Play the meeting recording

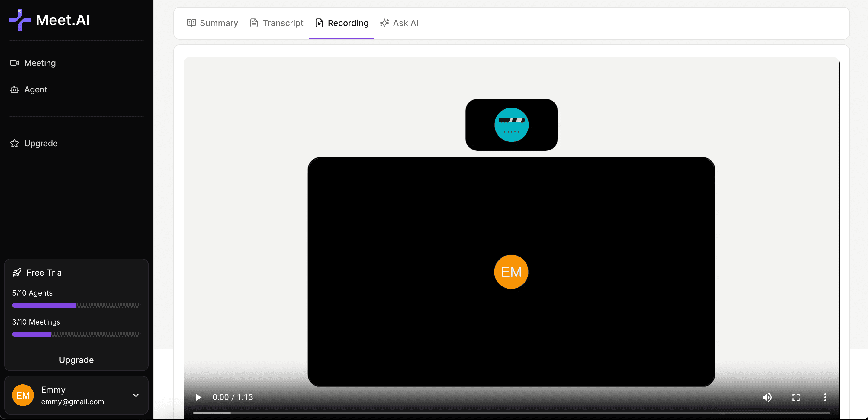tap(198, 397)
